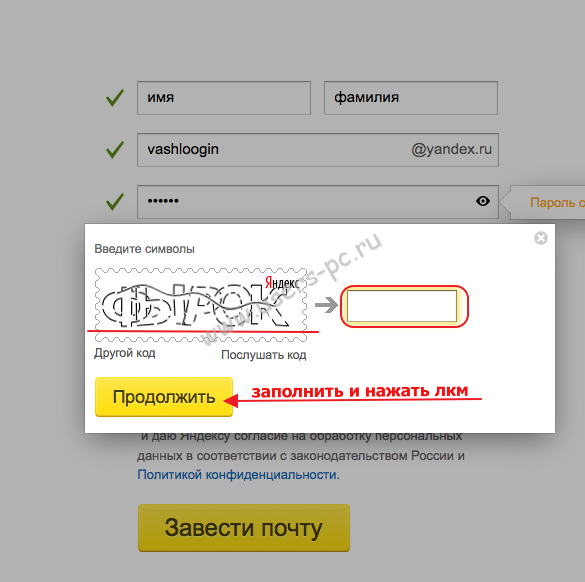Click the 'vashloogin' login field
Viewport: 585px width, 582px height.
click(x=318, y=150)
